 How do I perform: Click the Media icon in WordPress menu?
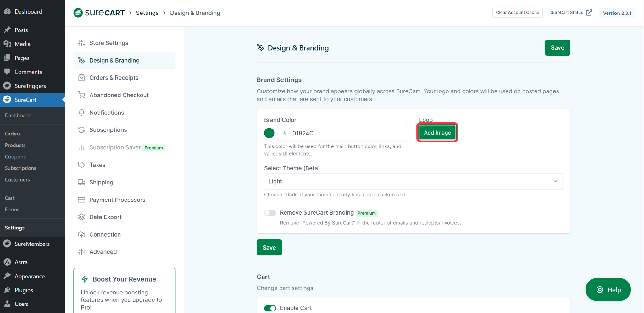[x=7, y=44]
